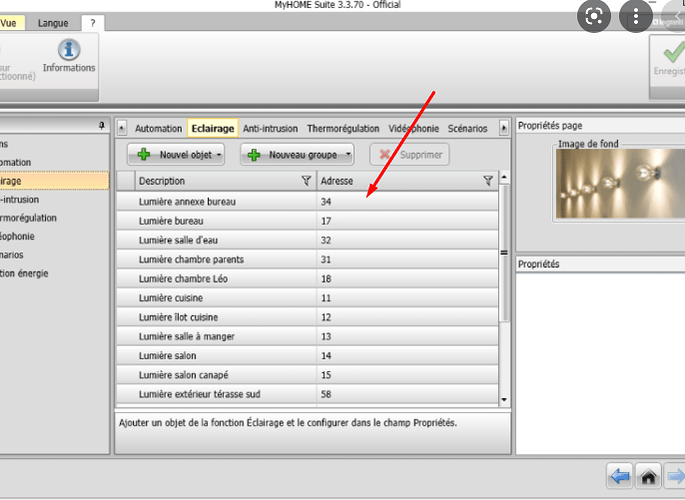Go to the home page icon
The image size is (685, 500).
[648, 476]
